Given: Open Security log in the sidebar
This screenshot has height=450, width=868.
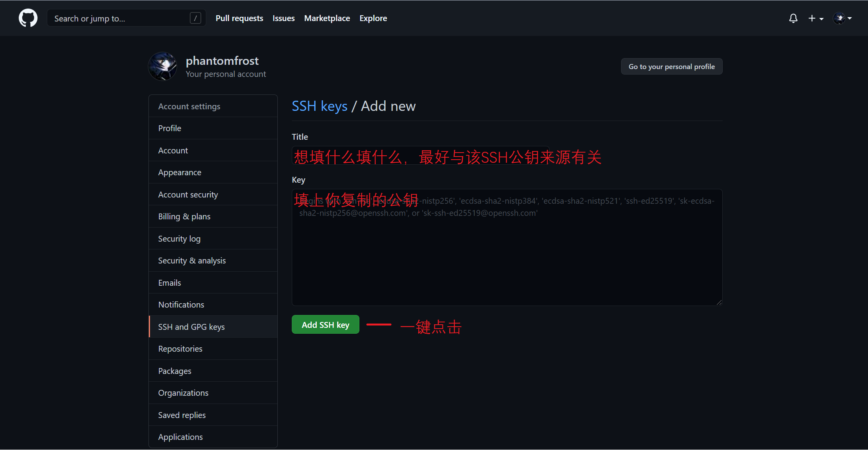Looking at the screenshot, I should tap(213, 239).
